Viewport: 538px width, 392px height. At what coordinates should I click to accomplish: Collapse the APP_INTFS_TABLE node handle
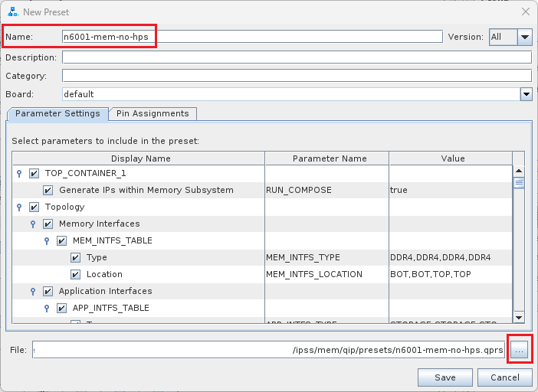47,308
